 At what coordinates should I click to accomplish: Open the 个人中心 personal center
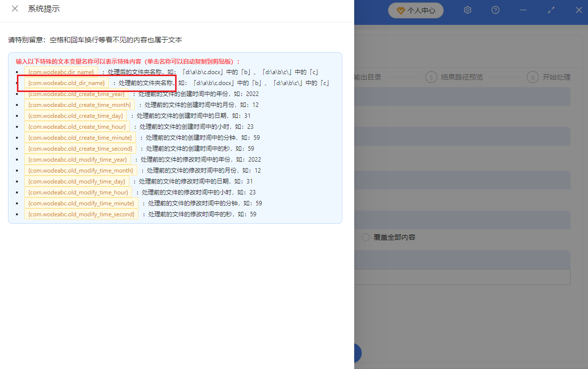(416, 10)
